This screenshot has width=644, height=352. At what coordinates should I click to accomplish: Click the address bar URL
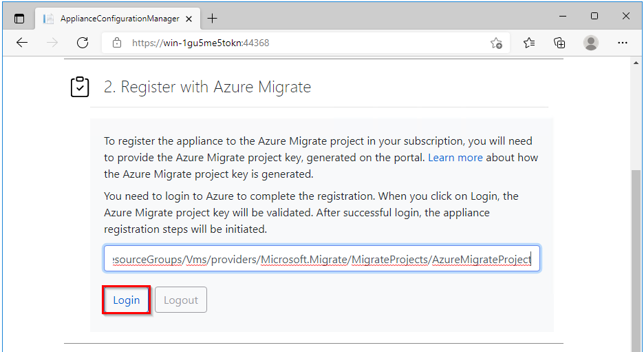200,43
